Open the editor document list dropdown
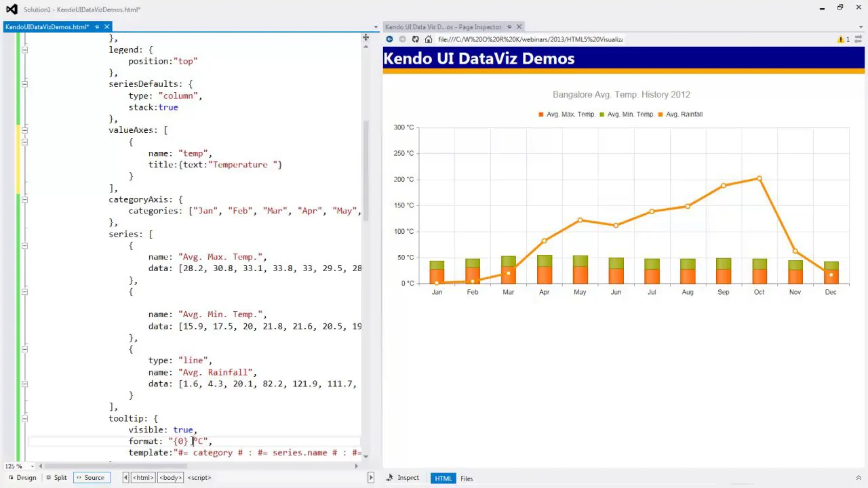 376,27
